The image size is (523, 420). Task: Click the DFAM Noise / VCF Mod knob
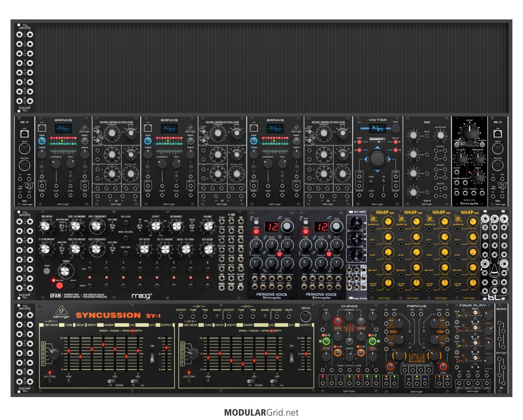click(185, 249)
